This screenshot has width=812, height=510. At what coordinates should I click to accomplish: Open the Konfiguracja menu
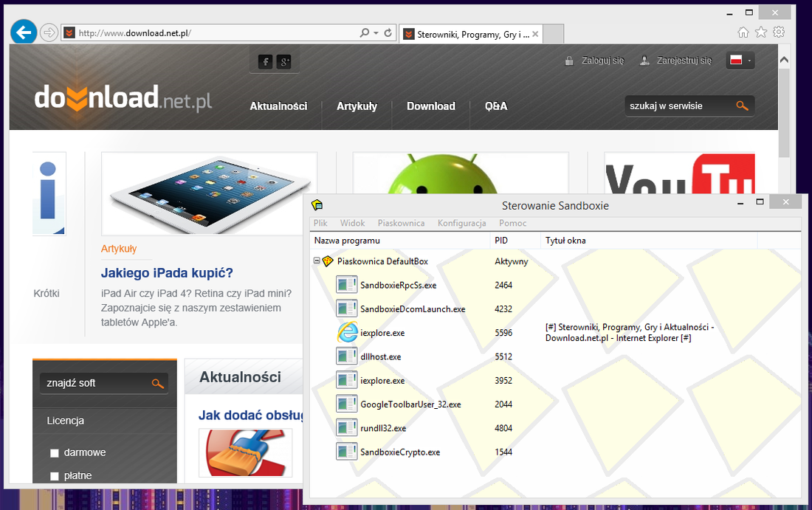click(461, 223)
